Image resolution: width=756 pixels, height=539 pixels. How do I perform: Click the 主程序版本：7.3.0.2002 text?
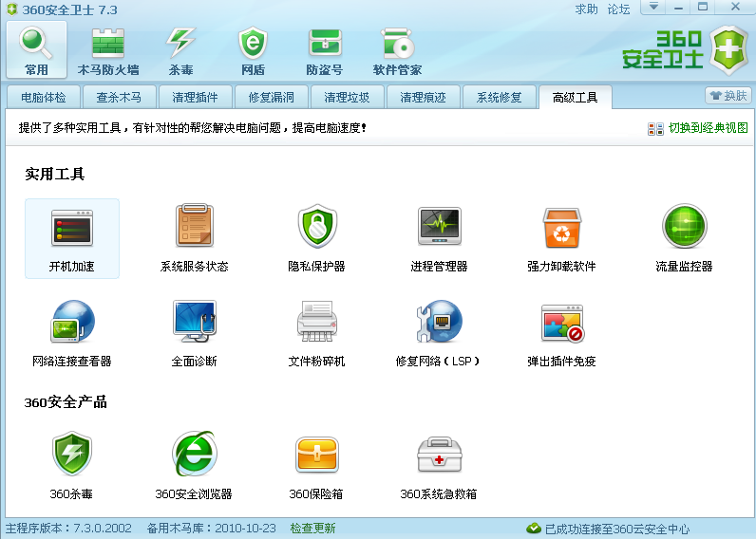tap(68, 529)
